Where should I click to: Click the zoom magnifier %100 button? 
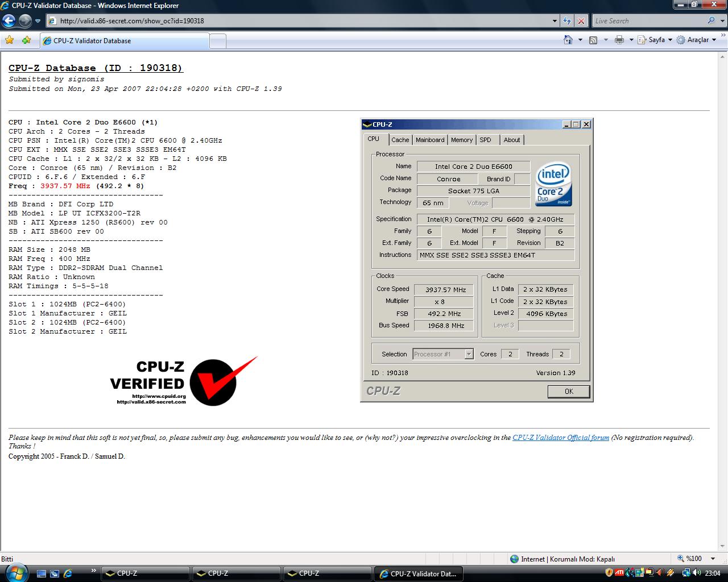[690, 559]
